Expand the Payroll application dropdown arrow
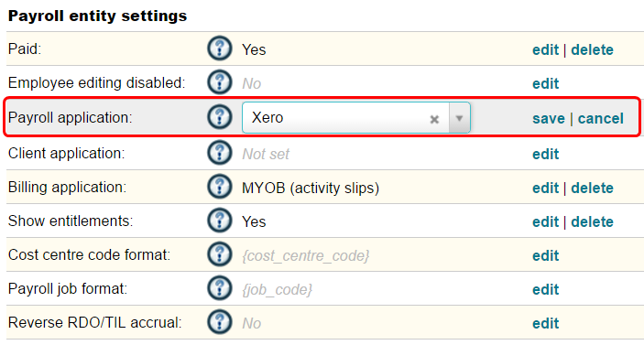 (459, 118)
